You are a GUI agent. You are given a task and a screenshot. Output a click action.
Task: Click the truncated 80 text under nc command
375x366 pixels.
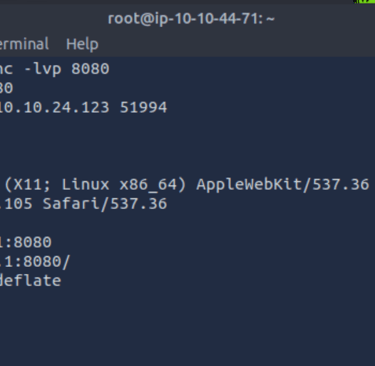[6, 88]
